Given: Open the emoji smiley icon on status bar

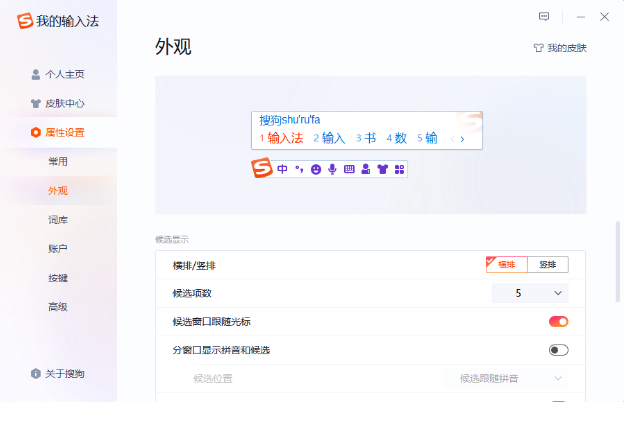Looking at the screenshot, I should 316,170.
